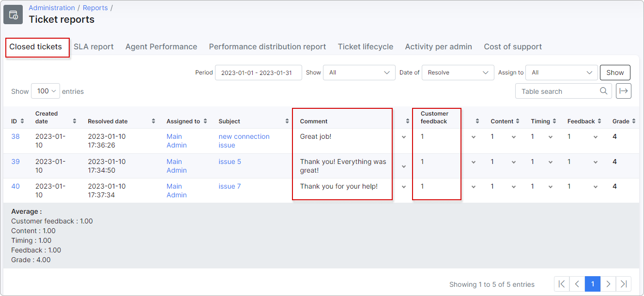Click the Ticket reports page header icon
Viewport: 644px width, 296px height.
tap(13, 14)
